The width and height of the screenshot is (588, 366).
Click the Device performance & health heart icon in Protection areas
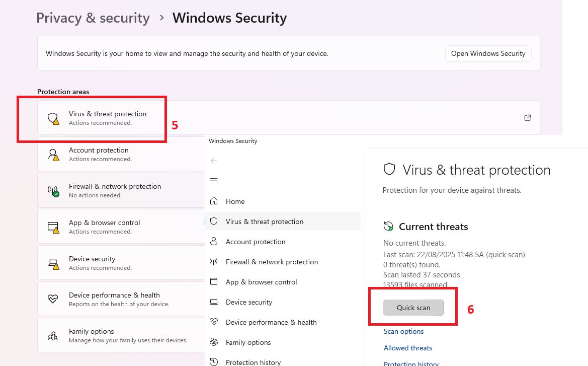click(53, 299)
